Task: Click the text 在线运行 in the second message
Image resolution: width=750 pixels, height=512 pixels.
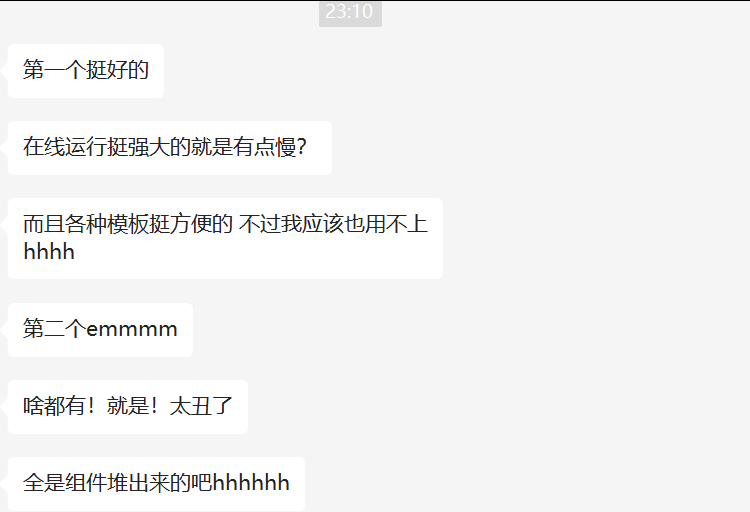Action: pos(65,147)
